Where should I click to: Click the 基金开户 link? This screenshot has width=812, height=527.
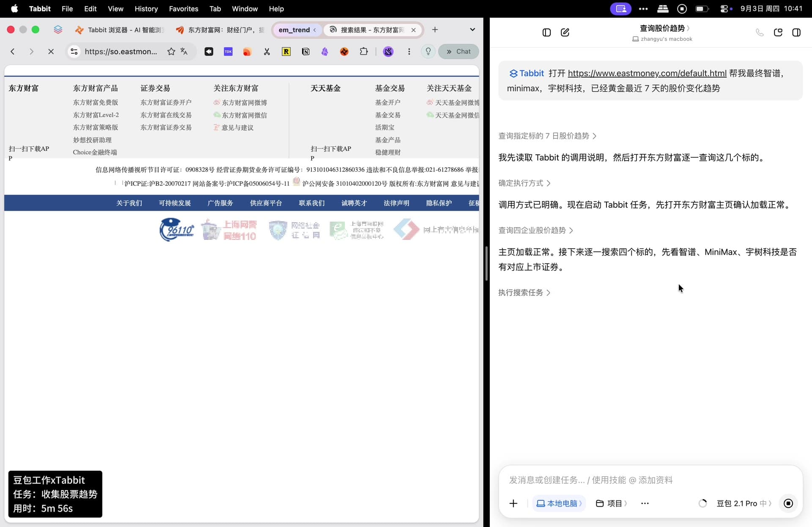pyautogui.click(x=387, y=102)
